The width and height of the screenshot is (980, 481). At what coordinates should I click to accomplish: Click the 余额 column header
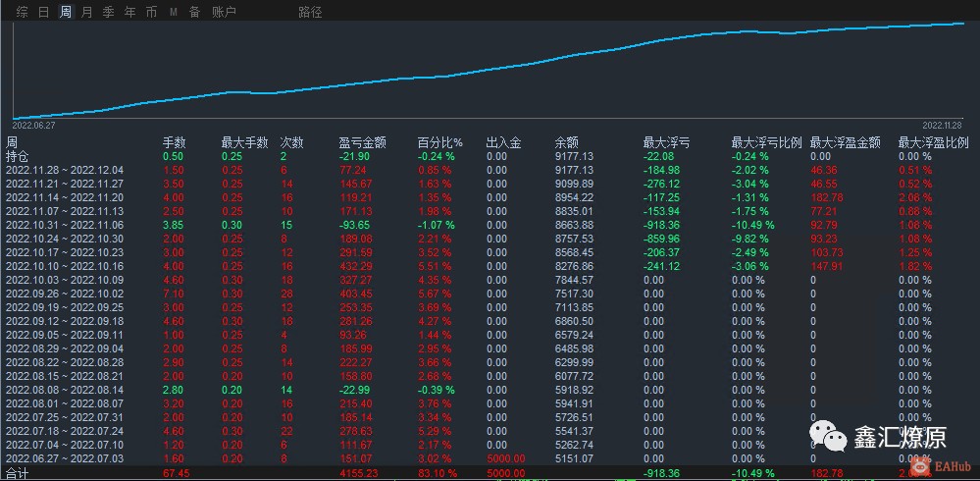coord(566,142)
